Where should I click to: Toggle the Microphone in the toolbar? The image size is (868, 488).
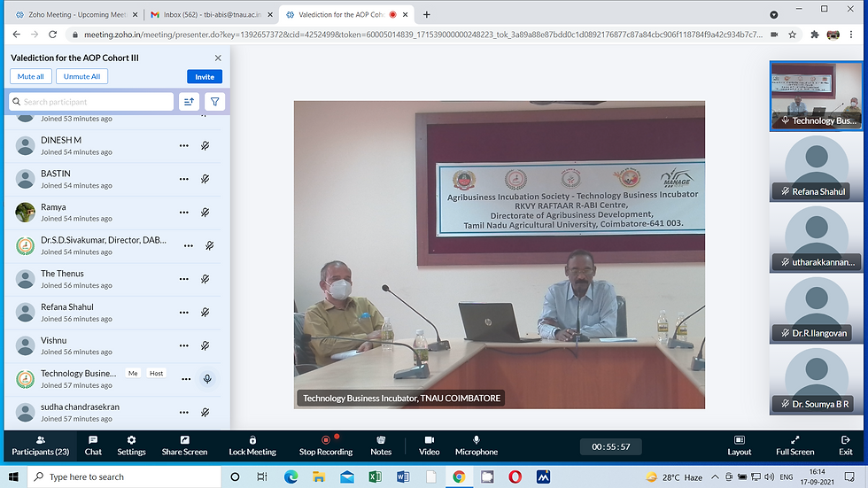(477, 446)
